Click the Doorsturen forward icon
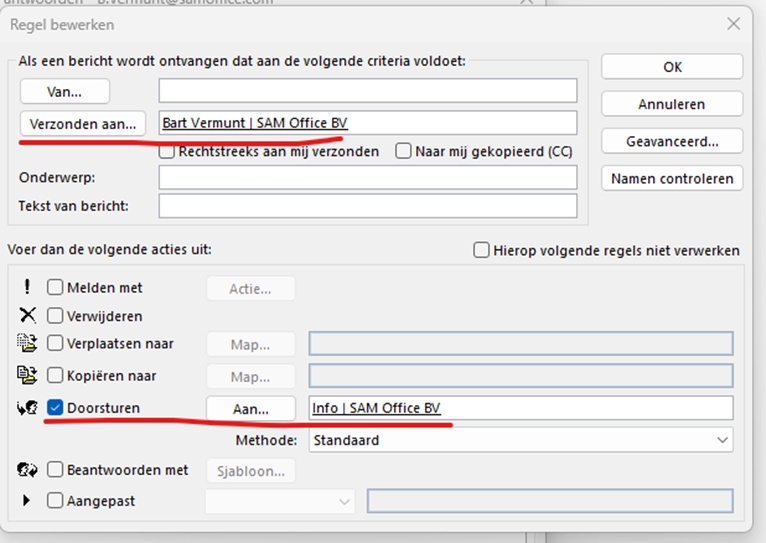Image resolution: width=766 pixels, height=543 pixels. pos(27,408)
